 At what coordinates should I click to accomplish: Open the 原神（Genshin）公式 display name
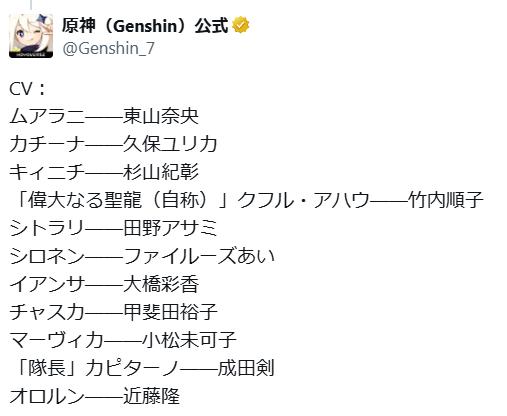point(145,25)
